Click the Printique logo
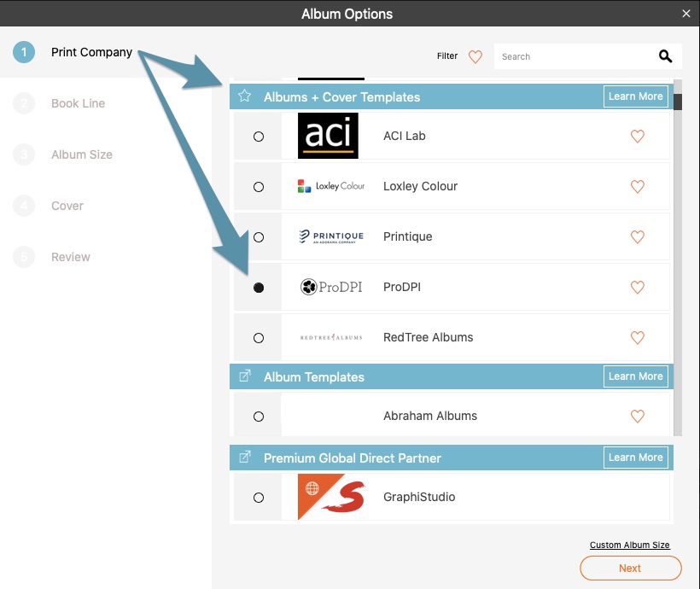The height and width of the screenshot is (589, 700). pyautogui.click(x=331, y=236)
